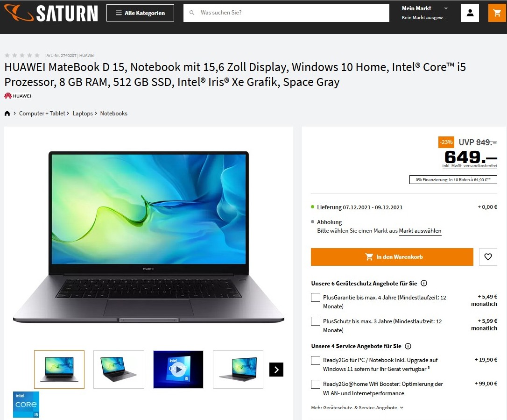Screen dimensions: 507x420
Task: Go to home via breadcrumb house icon
Action: 7,113
